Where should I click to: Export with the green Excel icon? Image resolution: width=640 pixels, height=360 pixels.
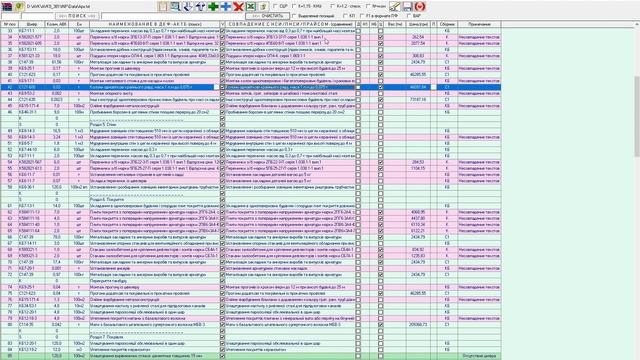click(251, 6)
